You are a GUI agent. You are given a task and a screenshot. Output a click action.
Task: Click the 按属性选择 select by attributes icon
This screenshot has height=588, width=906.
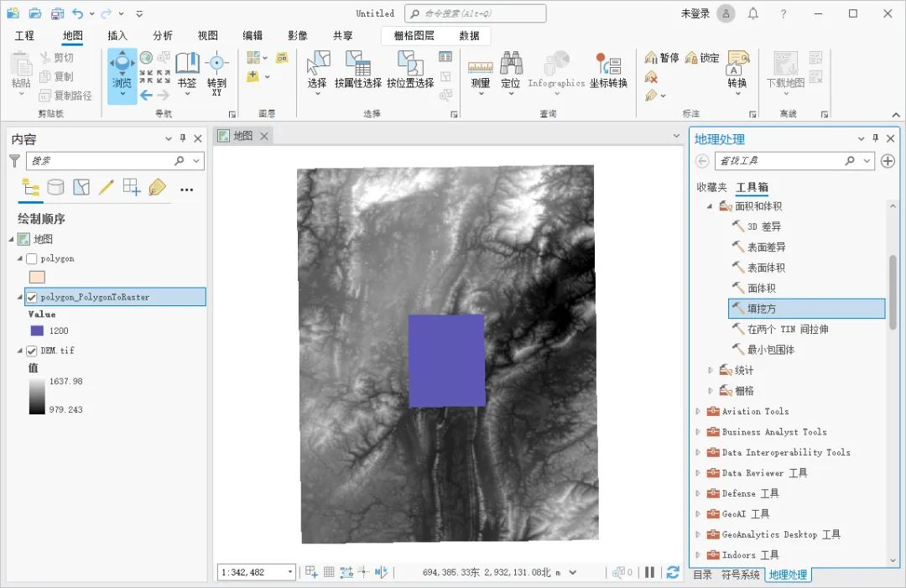[357, 69]
